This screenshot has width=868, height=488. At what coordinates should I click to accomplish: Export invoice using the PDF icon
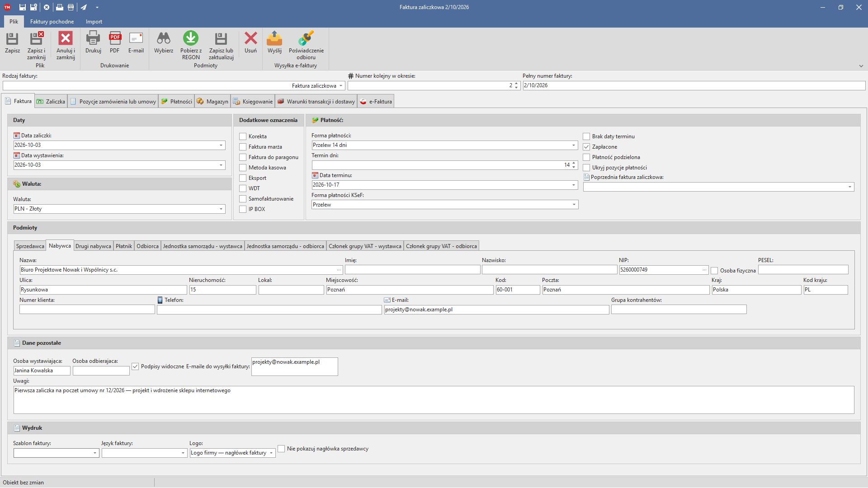click(x=115, y=39)
